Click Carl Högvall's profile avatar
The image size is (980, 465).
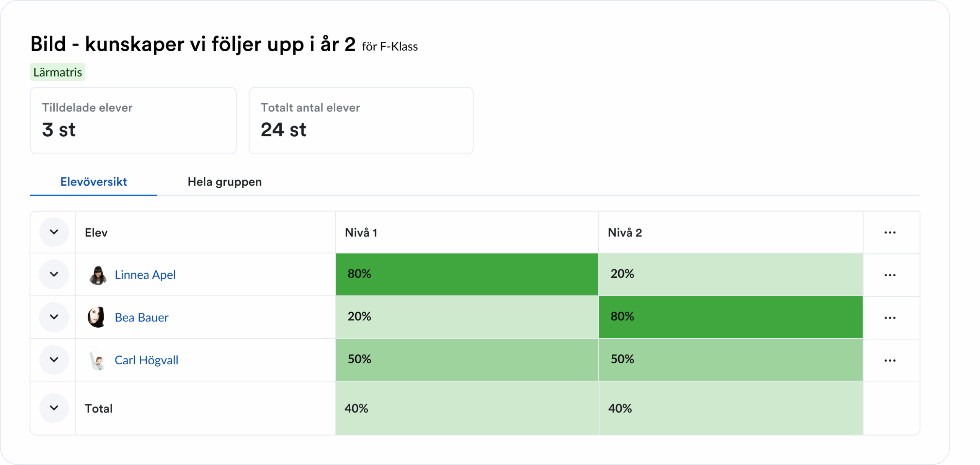click(98, 360)
